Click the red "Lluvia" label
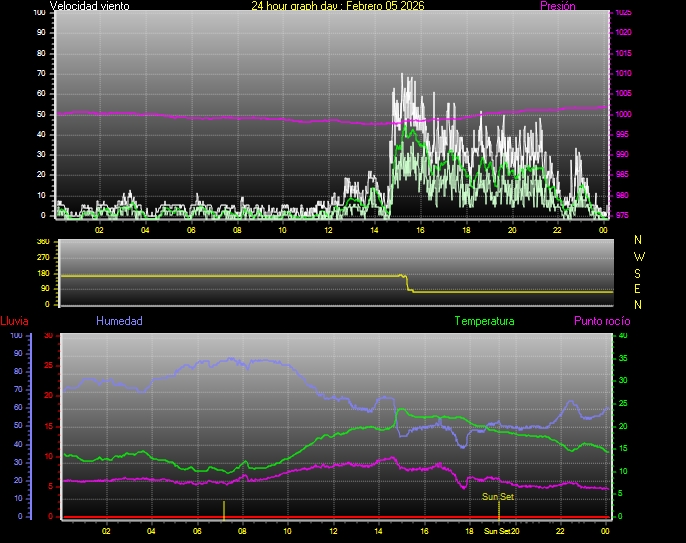Image resolution: width=686 pixels, height=543 pixels. [x=14, y=321]
